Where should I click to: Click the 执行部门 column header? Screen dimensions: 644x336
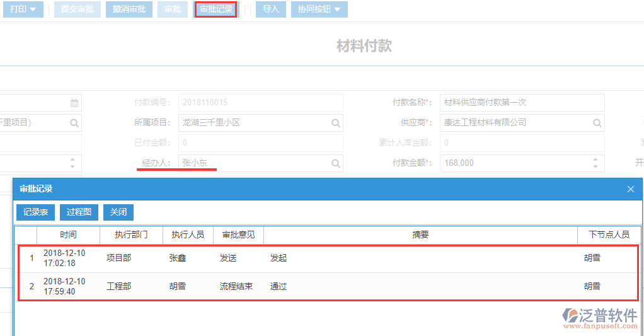pyautogui.click(x=132, y=235)
